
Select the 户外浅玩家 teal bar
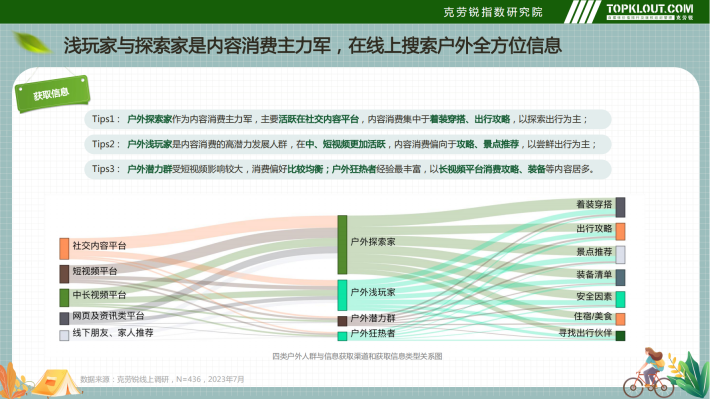coord(342,295)
